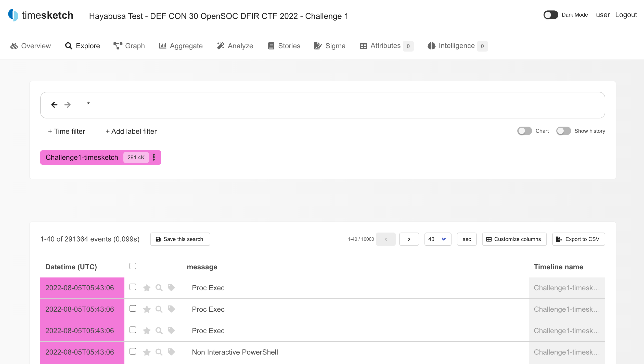Open the 40 per-page dropdown

(437, 239)
